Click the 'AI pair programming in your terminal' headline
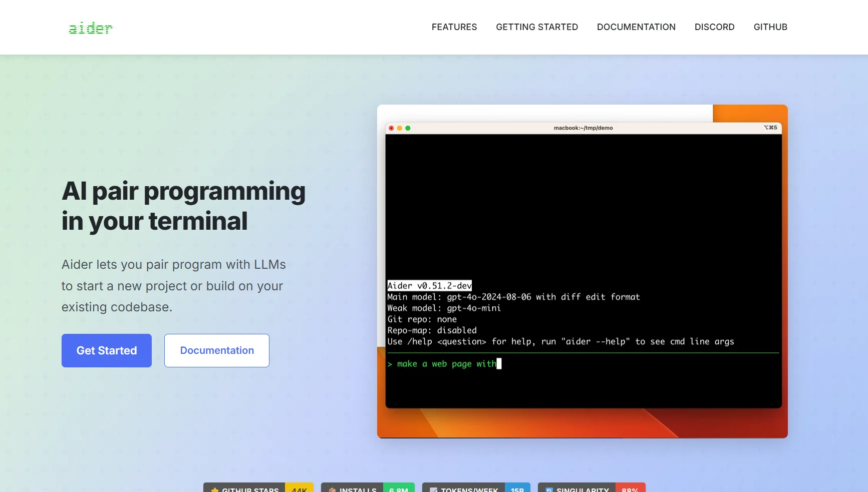 [183, 206]
